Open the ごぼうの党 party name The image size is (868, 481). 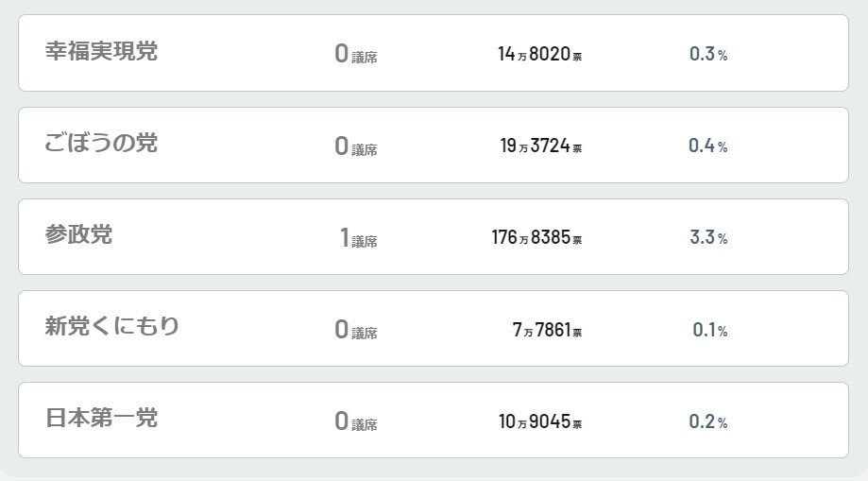tap(101, 144)
